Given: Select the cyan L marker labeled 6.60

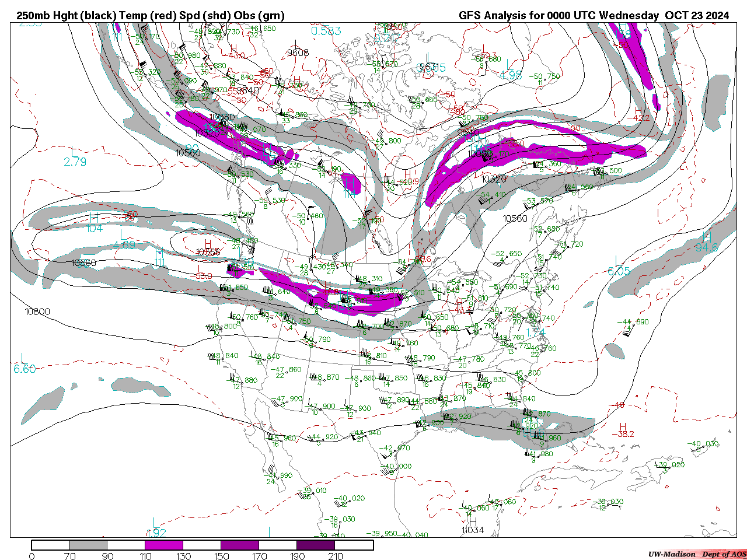Looking at the screenshot, I should click(23, 358).
